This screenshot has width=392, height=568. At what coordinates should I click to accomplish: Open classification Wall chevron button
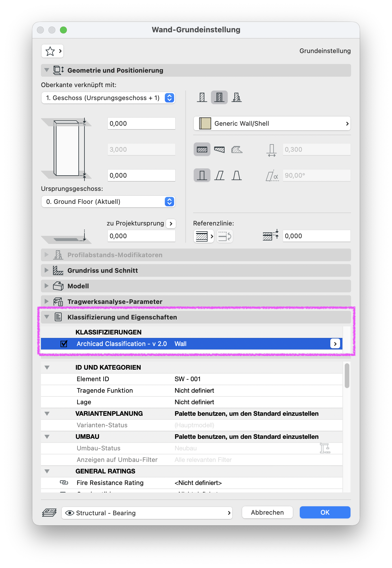tap(335, 344)
